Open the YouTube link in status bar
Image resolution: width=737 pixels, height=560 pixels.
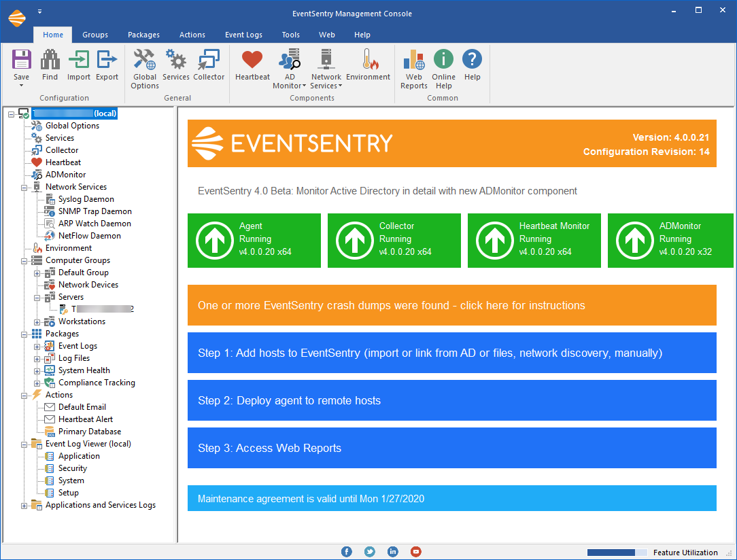point(415,552)
